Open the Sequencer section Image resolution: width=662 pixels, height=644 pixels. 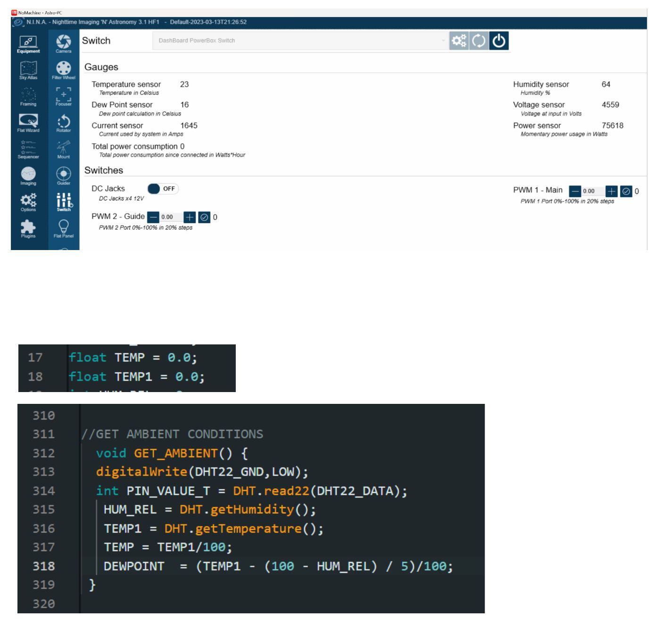28,150
